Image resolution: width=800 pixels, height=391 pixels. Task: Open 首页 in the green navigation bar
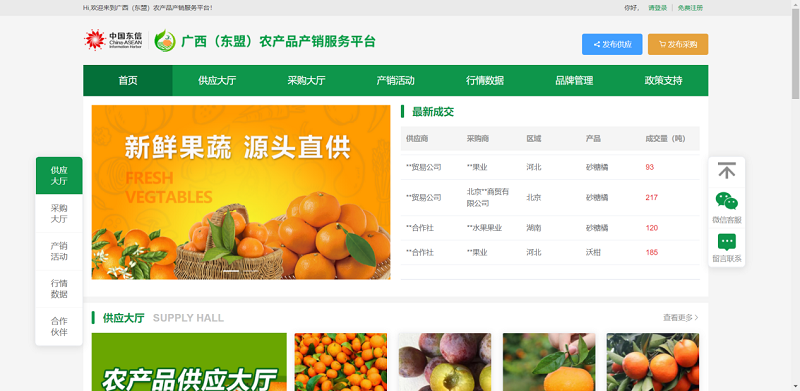128,81
